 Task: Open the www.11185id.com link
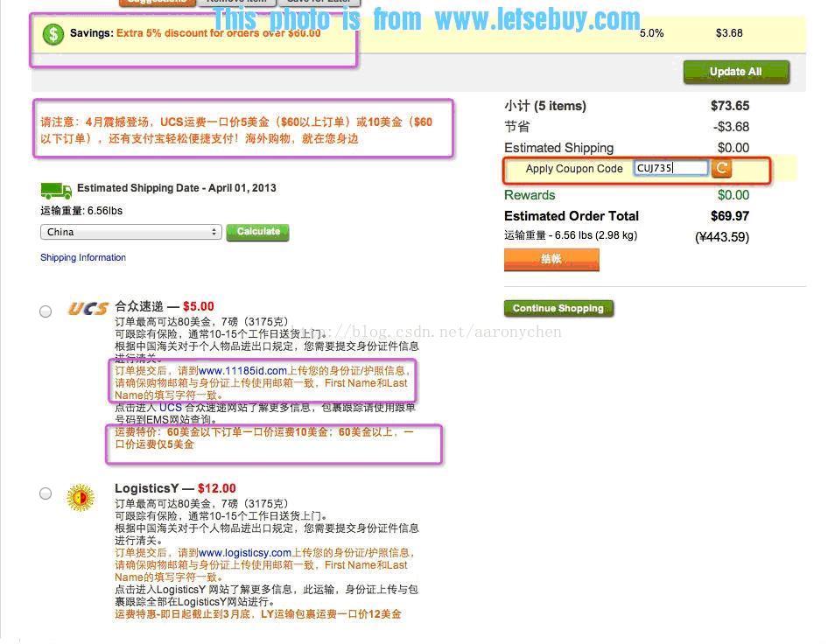pos(242,370)
